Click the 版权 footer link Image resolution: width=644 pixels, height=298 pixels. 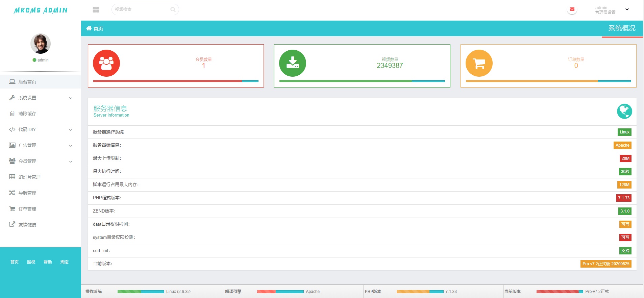tap(31, 262)
